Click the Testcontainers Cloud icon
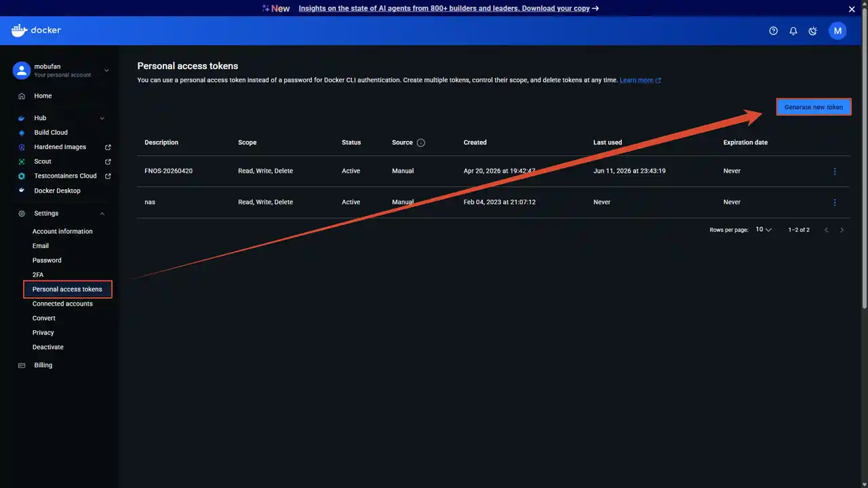Screen dimensions: 868x488 pyautogui.click(x=22, y=176)
